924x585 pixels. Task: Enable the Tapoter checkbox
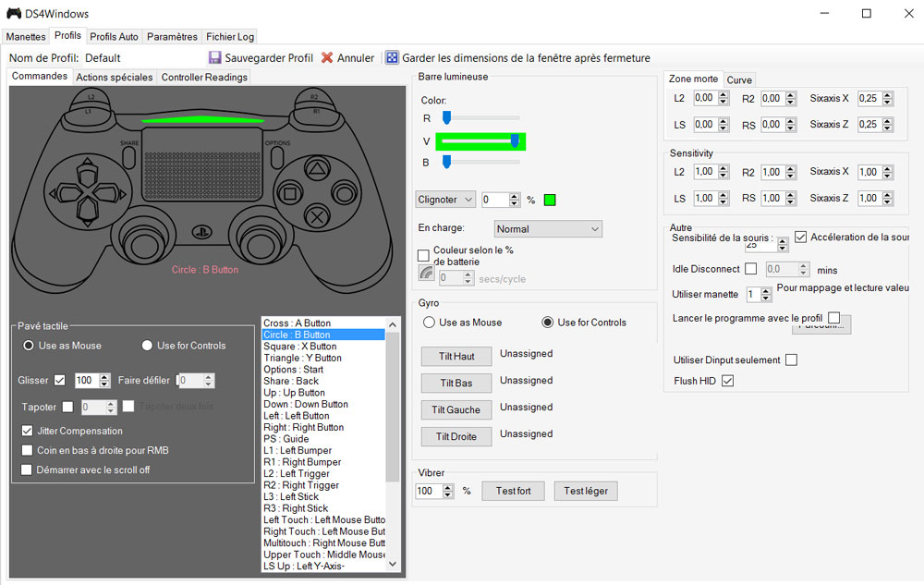(x=67, y=407)
